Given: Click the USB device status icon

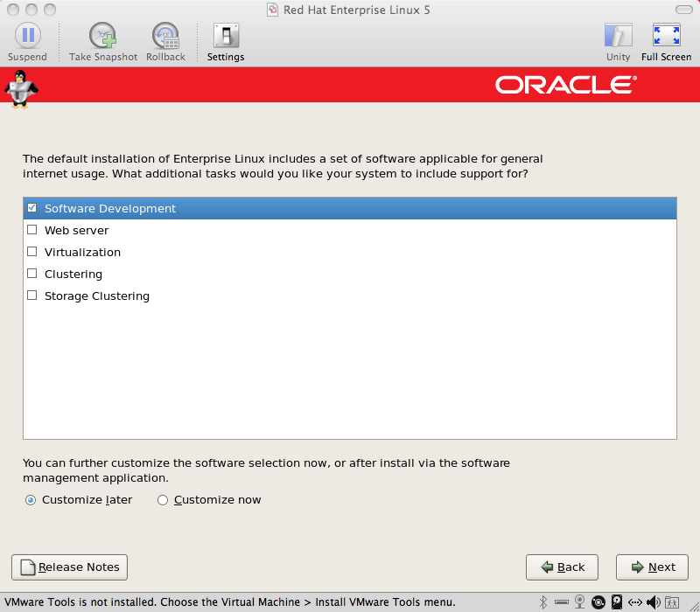Looking at the screenshot, I should 561,602.
